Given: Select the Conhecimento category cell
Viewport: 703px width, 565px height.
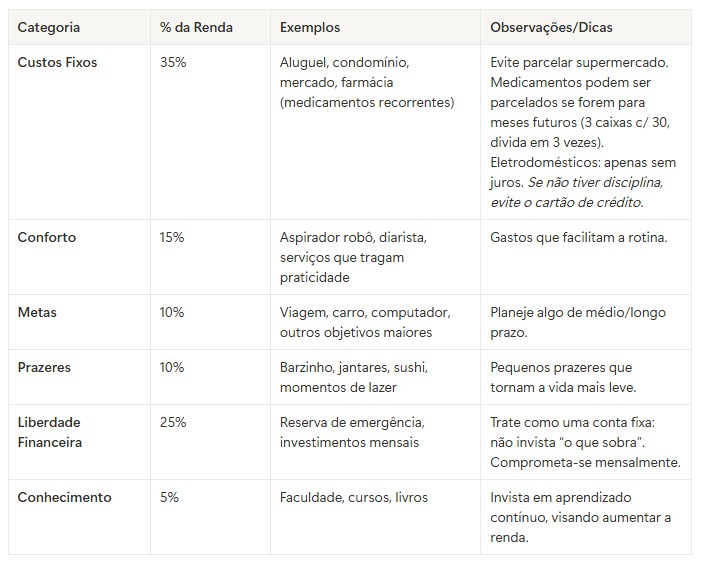Looking at the screenshot, I should coord(65,497).
